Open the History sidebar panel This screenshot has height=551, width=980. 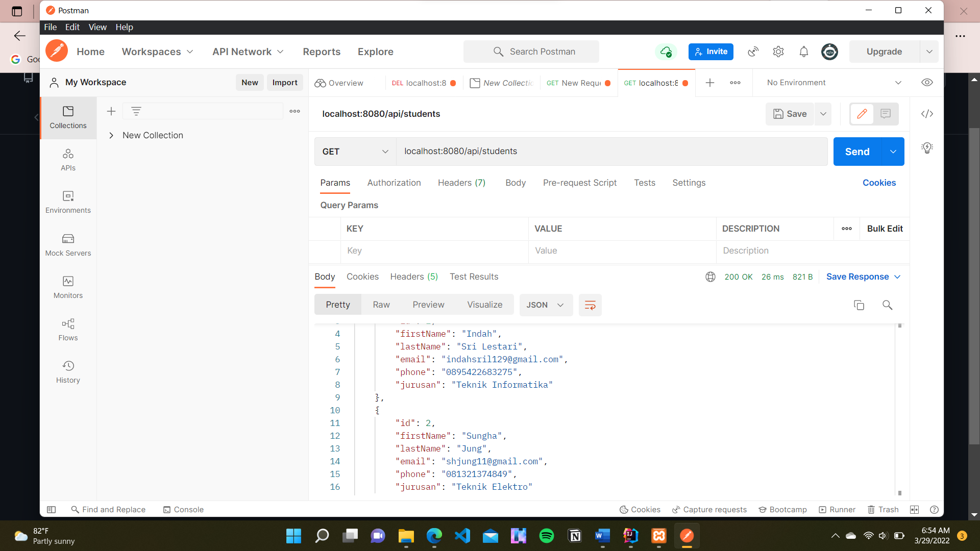68,371
